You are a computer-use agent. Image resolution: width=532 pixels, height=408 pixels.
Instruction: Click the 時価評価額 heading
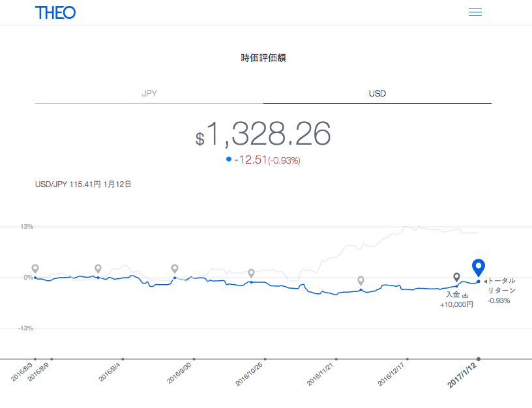pyautogui.click(x=263, y=57)
